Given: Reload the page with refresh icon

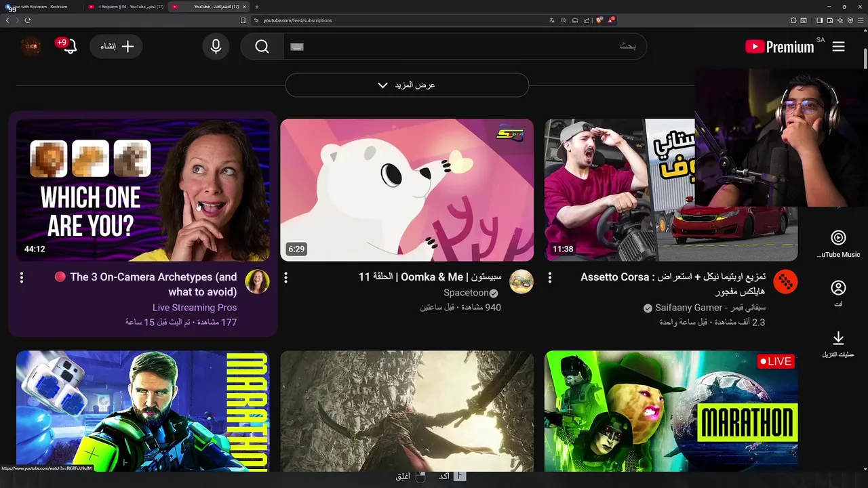Looking at the screenshot, I should coord(28,20).
